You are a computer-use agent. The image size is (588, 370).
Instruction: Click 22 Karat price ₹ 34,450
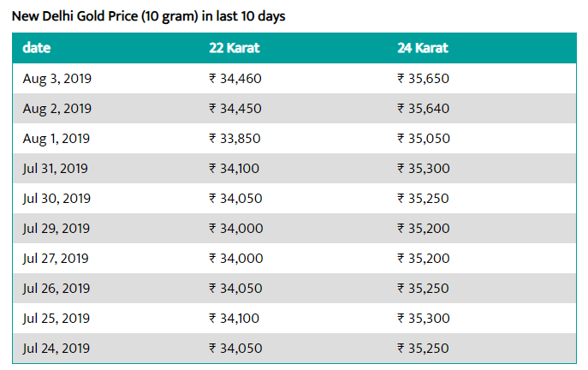click(x=235, y=109)
